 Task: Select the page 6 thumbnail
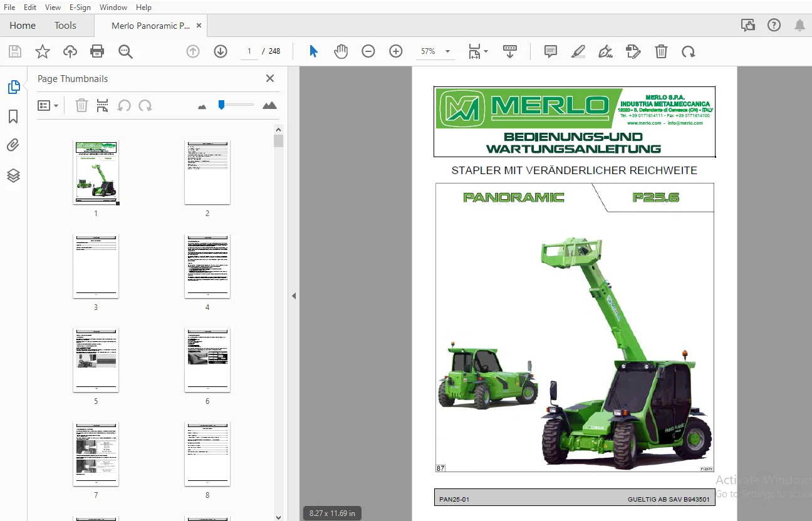(x=207, y=360)
